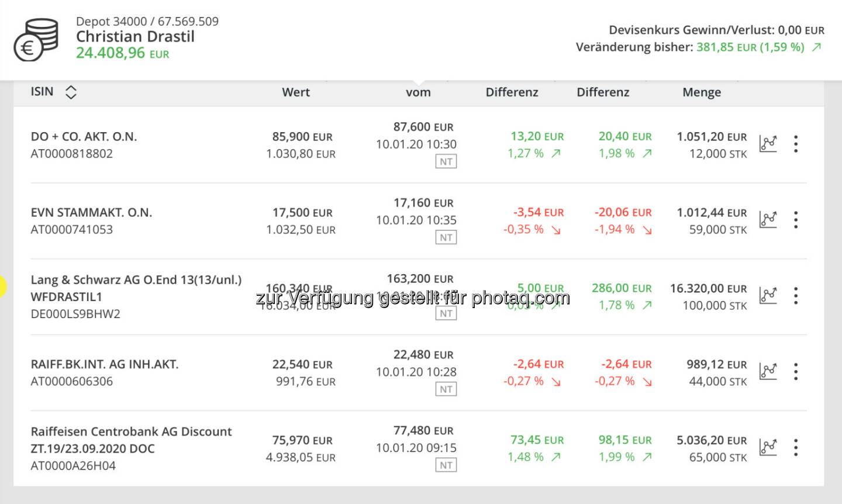Click the 75,970 EUR value
The width and height of the screenshot is (842, 504).
[302, 440]
